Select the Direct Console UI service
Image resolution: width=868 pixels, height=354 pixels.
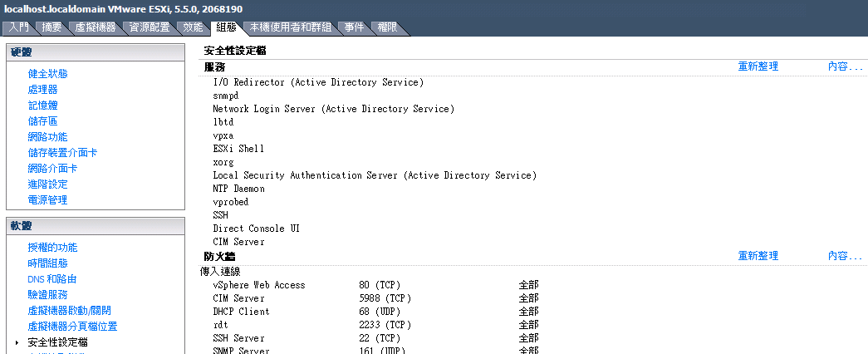coord(257,229)
